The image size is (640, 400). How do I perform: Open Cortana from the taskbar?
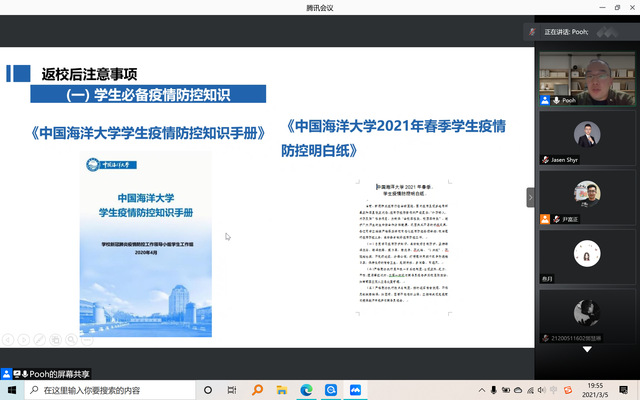click(x=208, y=390)
